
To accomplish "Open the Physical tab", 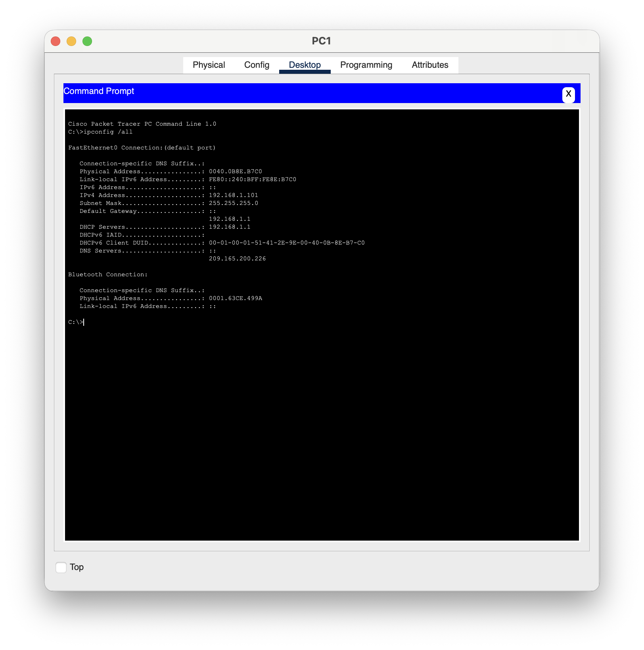I will click(x=209, y=65).
